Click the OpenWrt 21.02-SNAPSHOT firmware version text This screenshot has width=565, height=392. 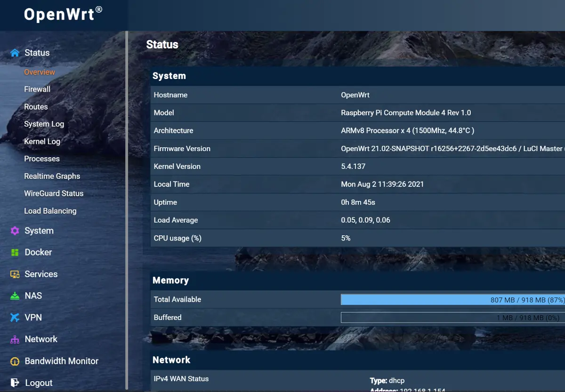(x=453, y=149)
